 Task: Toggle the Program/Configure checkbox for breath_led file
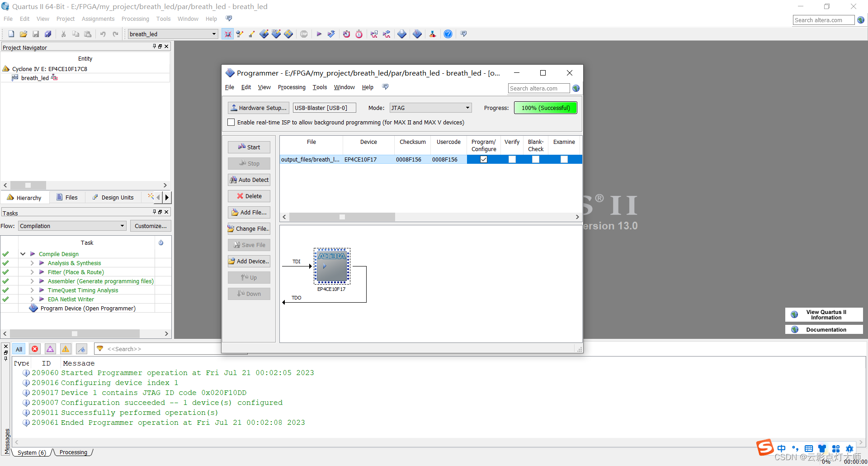(484, 159)
